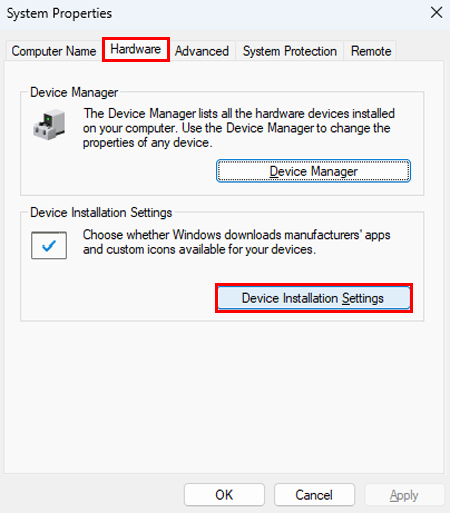Click the blank space inside the Device Manager group
The height and width of the screenshot is (513, 450).
[x=117, y=172]
